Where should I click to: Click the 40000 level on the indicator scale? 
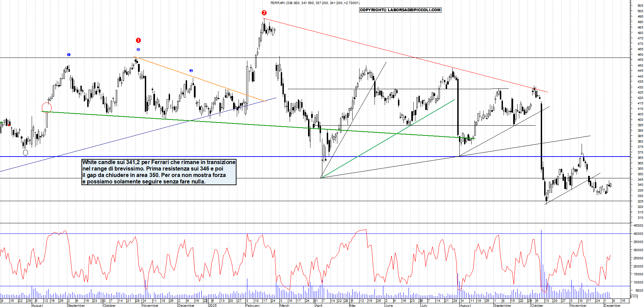tap(638, 233)
